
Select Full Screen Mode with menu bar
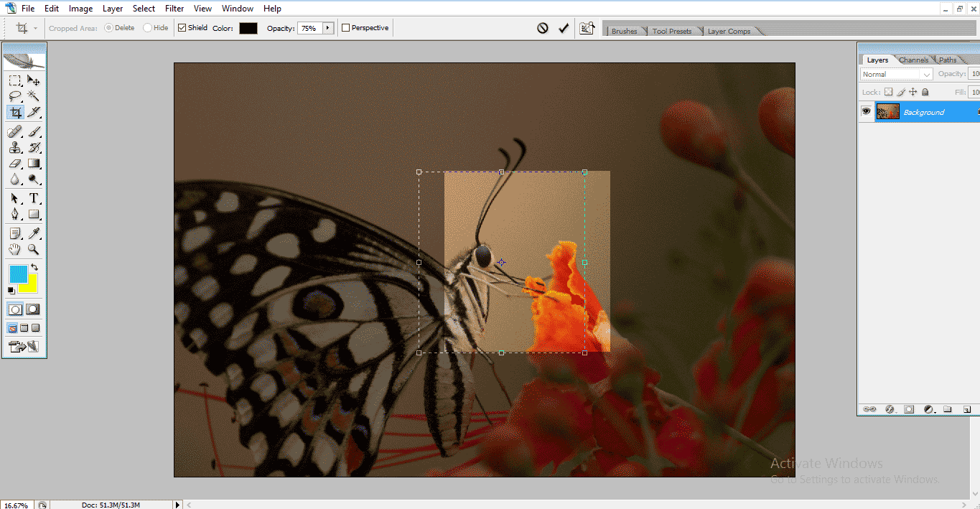coord(24,328)
